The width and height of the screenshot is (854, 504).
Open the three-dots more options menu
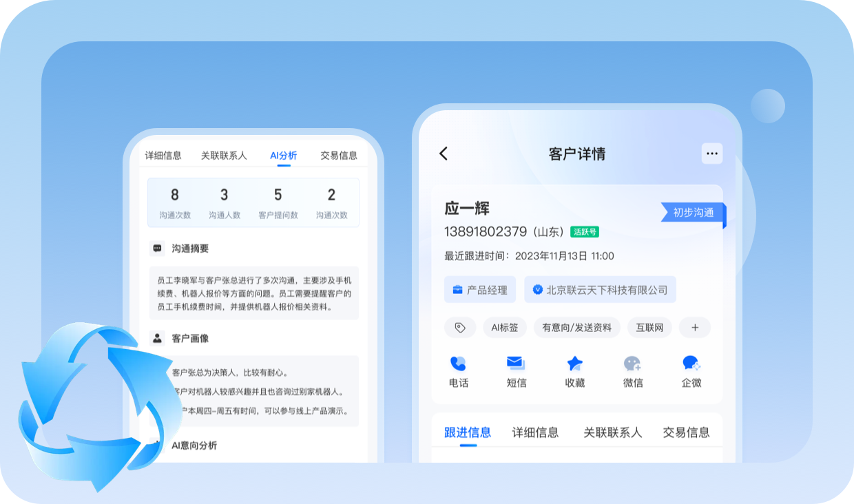point(711,154)
